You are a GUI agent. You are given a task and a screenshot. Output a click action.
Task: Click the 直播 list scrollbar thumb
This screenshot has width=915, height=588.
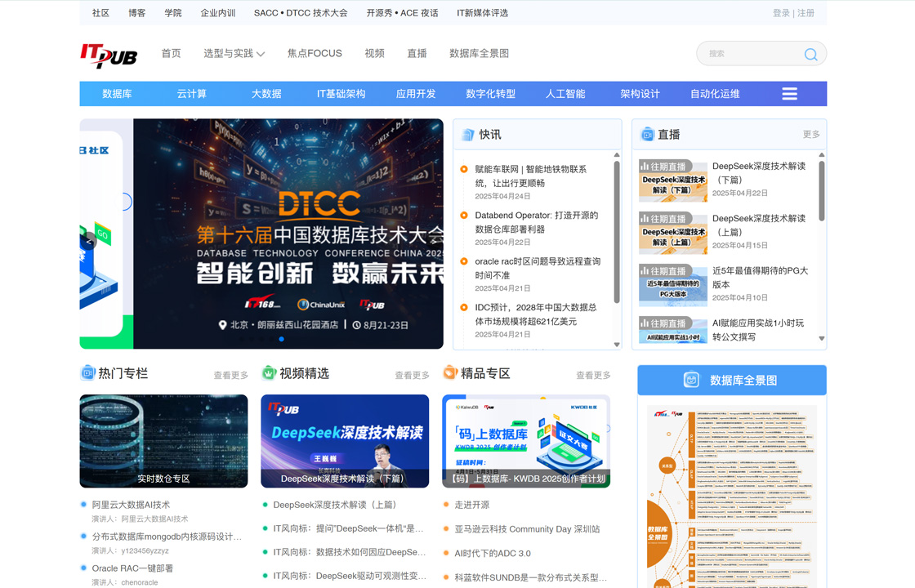tap(822, 191)
